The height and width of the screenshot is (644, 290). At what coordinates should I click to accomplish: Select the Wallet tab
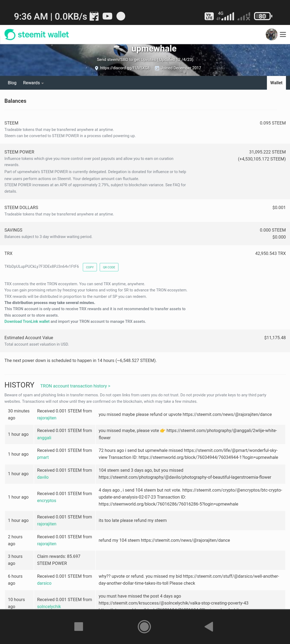276,83
